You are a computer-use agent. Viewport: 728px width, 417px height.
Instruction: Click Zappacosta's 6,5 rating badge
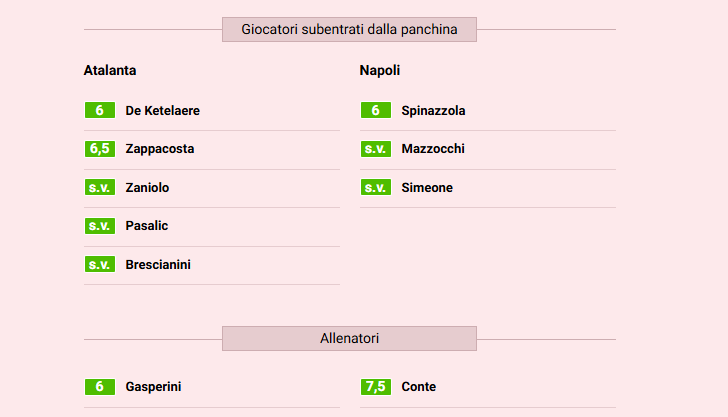coord(99,149)
